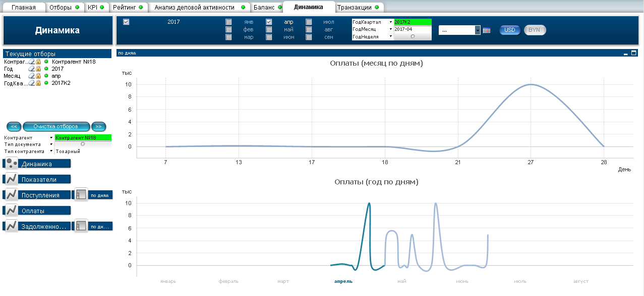Tick the янв month checkbox
Viewport: 644px width, 296px height.
click(x=229, y=22)
